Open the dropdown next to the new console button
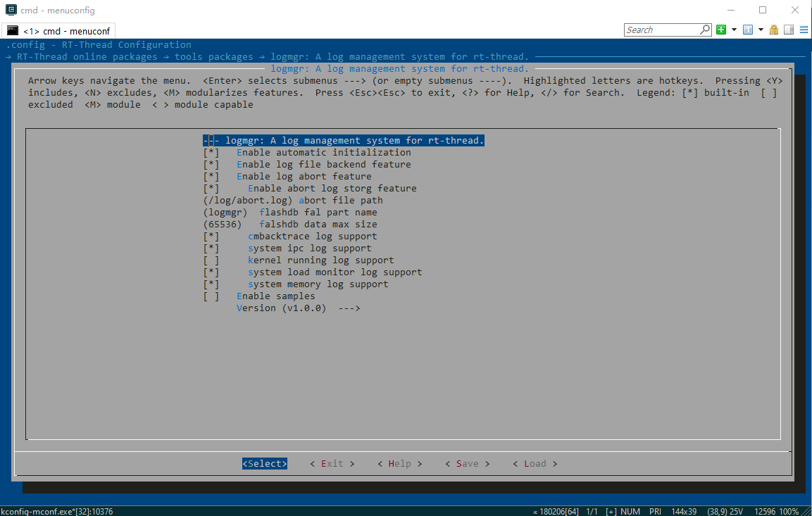 (x=732, y=30)
